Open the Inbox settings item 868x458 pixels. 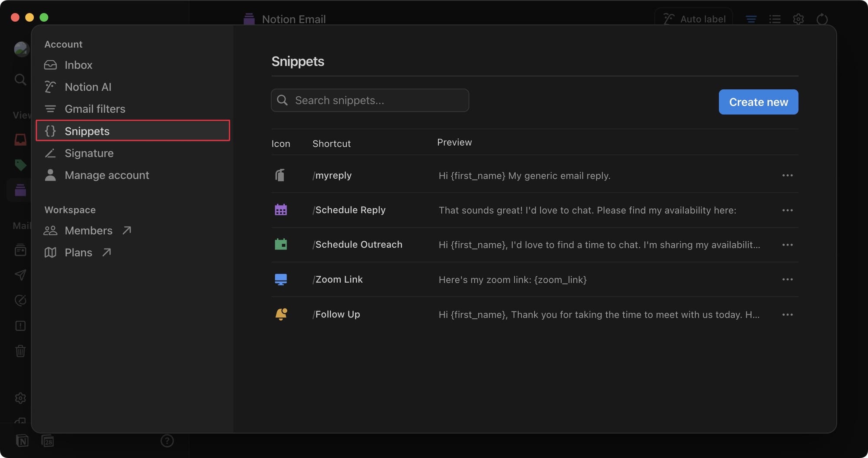tap(133, 65)
